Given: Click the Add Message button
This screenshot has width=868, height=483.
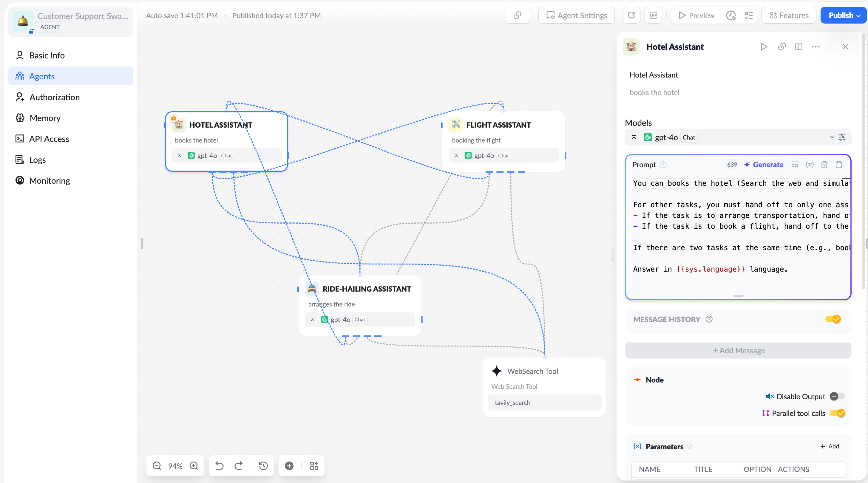Looking at the screenshot, I should (x=738, y=351).
